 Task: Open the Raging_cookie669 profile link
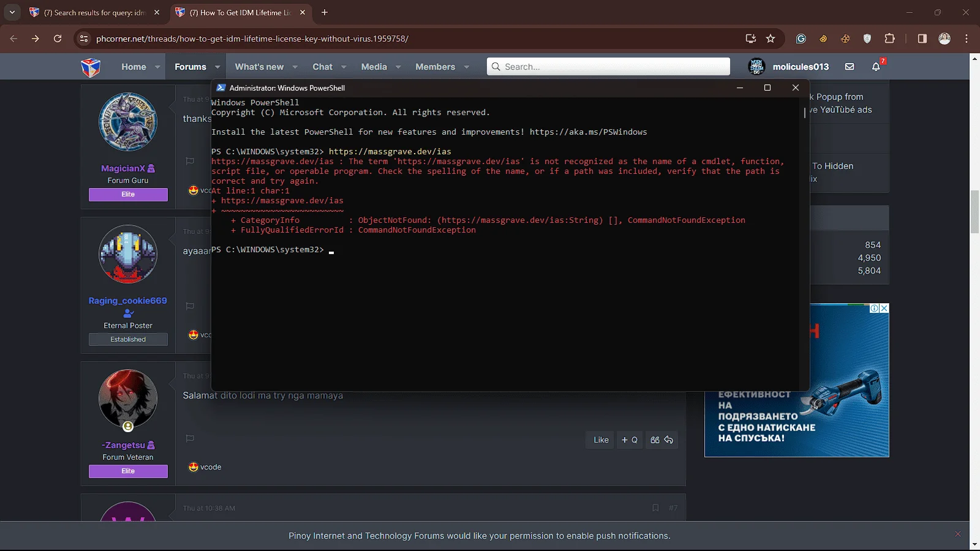coord(127,301)
